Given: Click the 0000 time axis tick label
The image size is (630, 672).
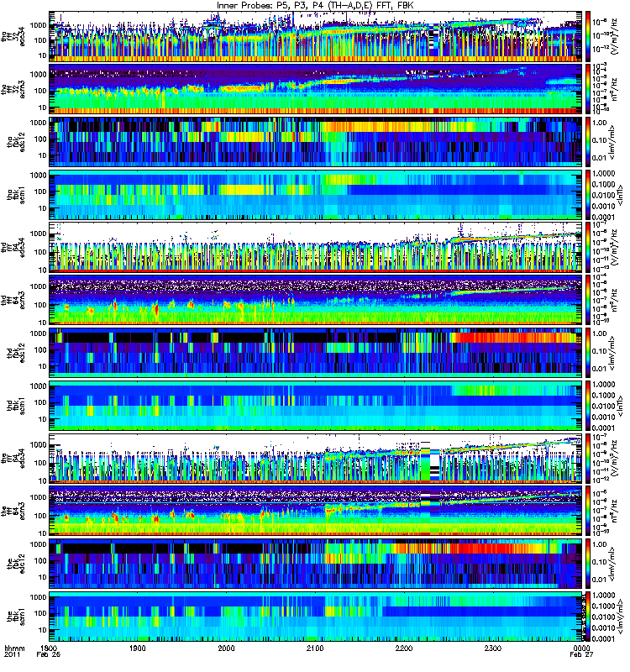Looking at the screenshot, I should [581, 648].
